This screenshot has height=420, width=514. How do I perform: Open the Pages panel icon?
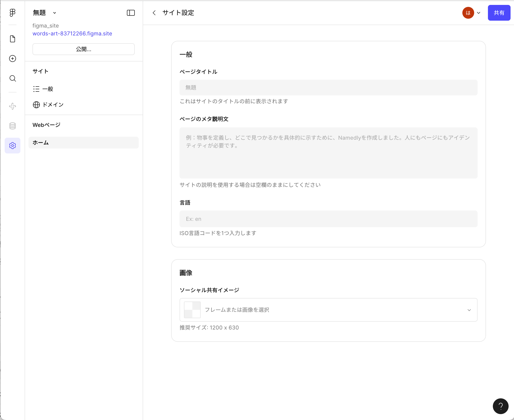13,39
